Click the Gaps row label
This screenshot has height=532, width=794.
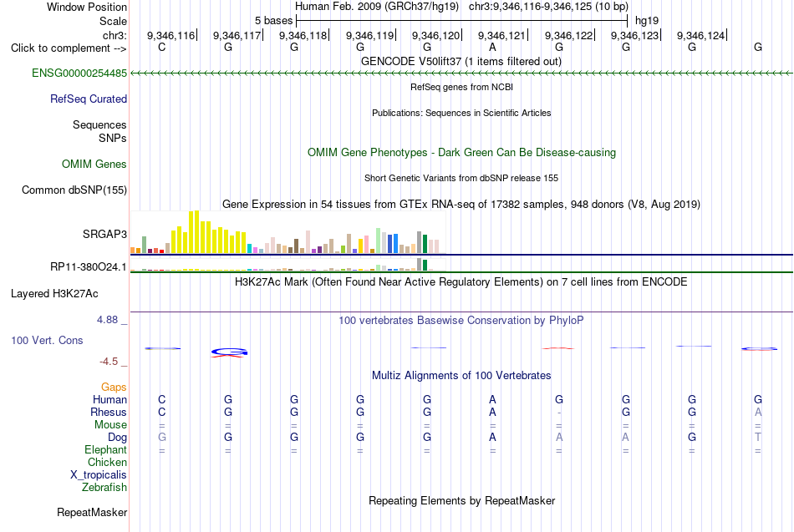coord(114,388)
